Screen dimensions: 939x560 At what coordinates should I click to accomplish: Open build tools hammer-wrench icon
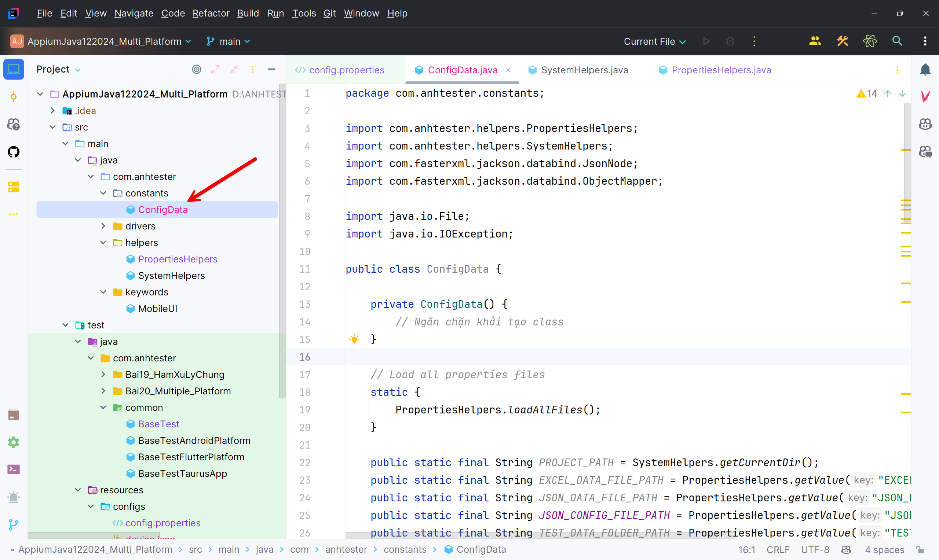point(842,41)
